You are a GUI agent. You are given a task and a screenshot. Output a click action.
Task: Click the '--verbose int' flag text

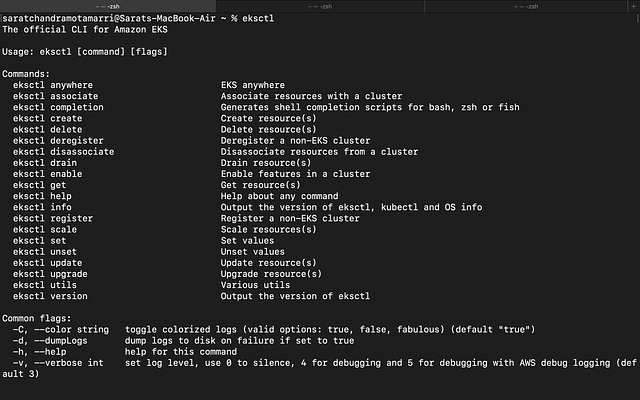(69, 363)
